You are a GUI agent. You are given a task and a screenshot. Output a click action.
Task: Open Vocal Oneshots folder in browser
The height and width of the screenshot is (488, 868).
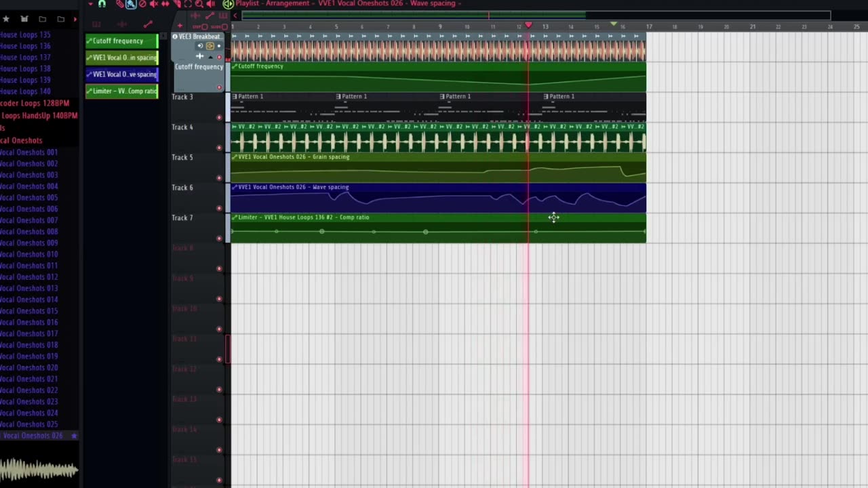click(21, 140)
